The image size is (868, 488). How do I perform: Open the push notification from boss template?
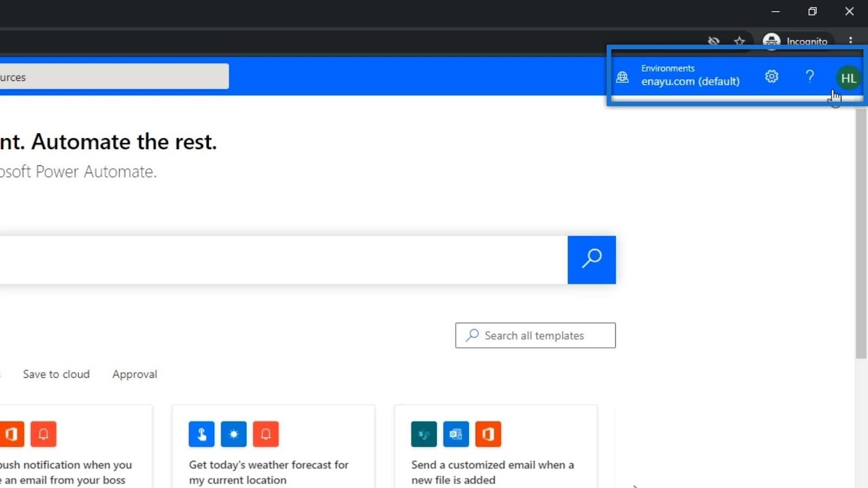76,446
